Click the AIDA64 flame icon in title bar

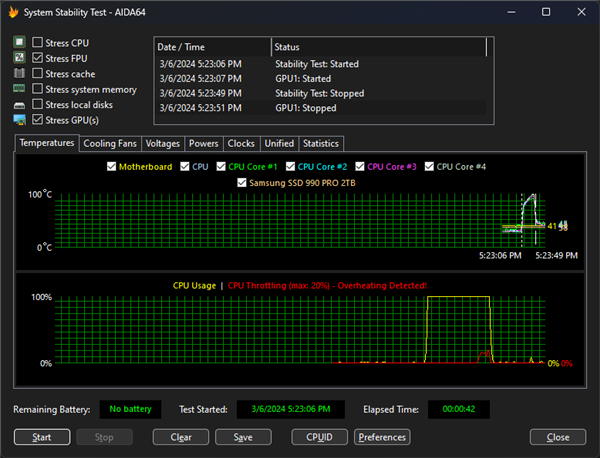point(13,12)
